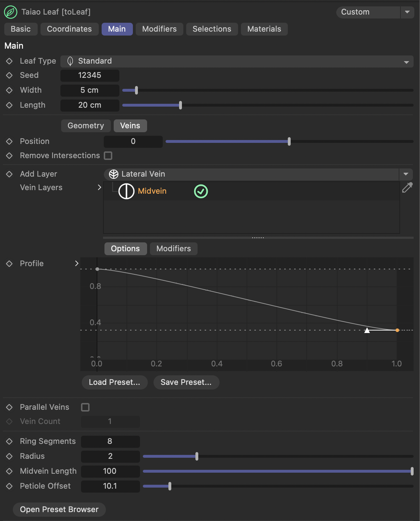420x521 pixels.
Task: Click the Add Layer keyframe diamond
Action: (9, 174)
